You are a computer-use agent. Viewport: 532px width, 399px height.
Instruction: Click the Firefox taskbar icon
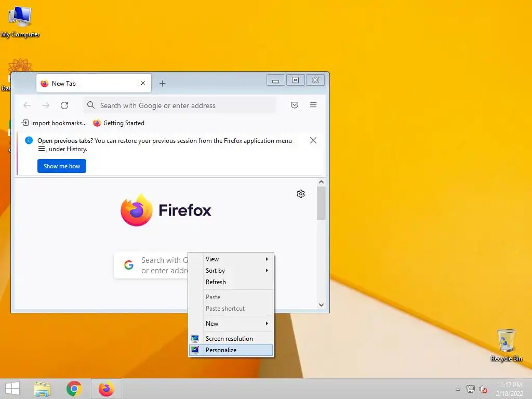coord(106,389)
